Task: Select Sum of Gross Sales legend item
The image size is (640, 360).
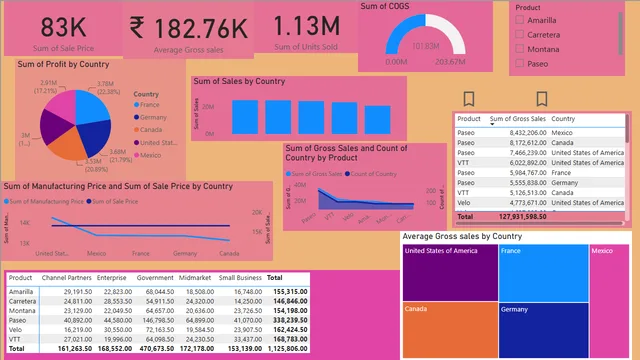Action: (x=314, y=174)
